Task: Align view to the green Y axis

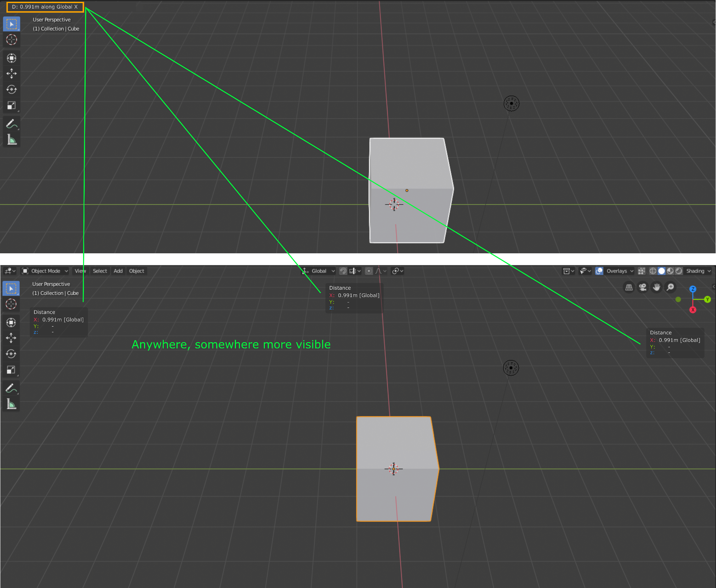Action: [x=707, y=299]
